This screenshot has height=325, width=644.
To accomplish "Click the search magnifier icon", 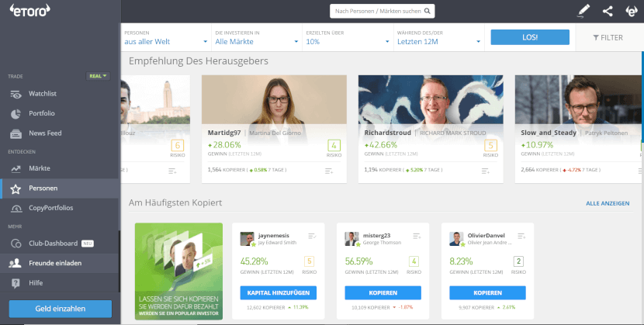I will pyautogui.click(x=428, y=11).
